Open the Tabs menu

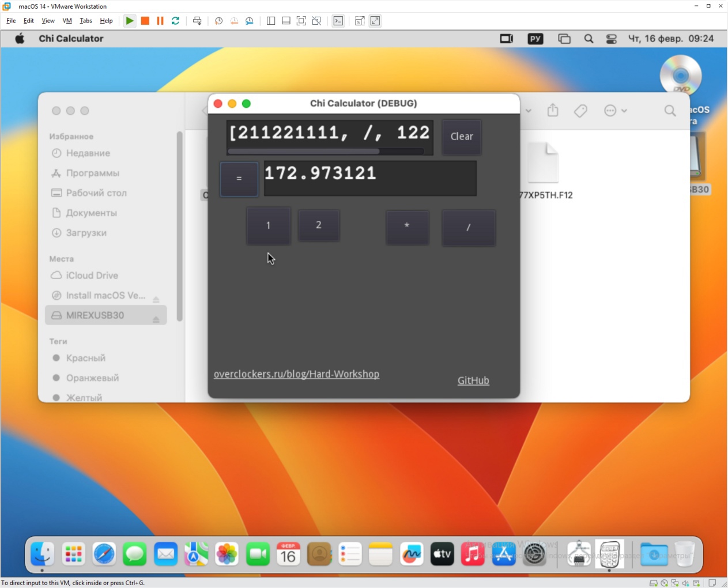(86, 21)
